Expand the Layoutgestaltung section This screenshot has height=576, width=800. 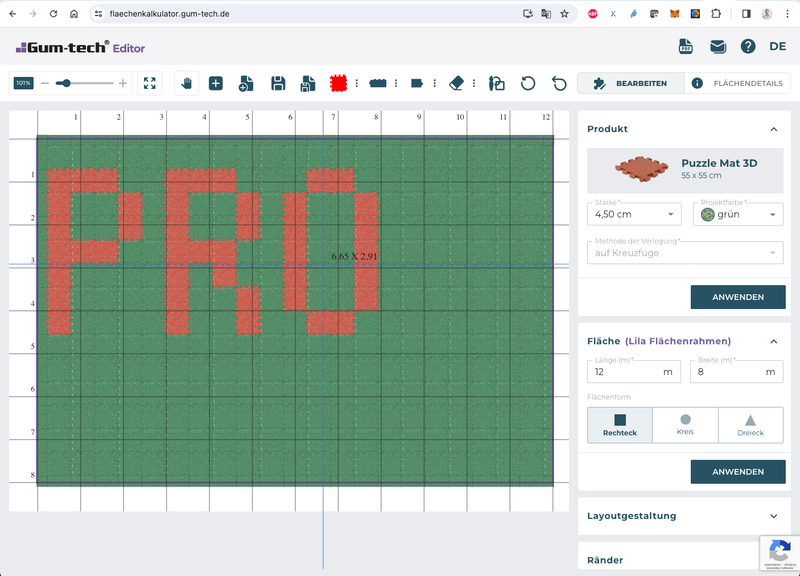[684, 516]
